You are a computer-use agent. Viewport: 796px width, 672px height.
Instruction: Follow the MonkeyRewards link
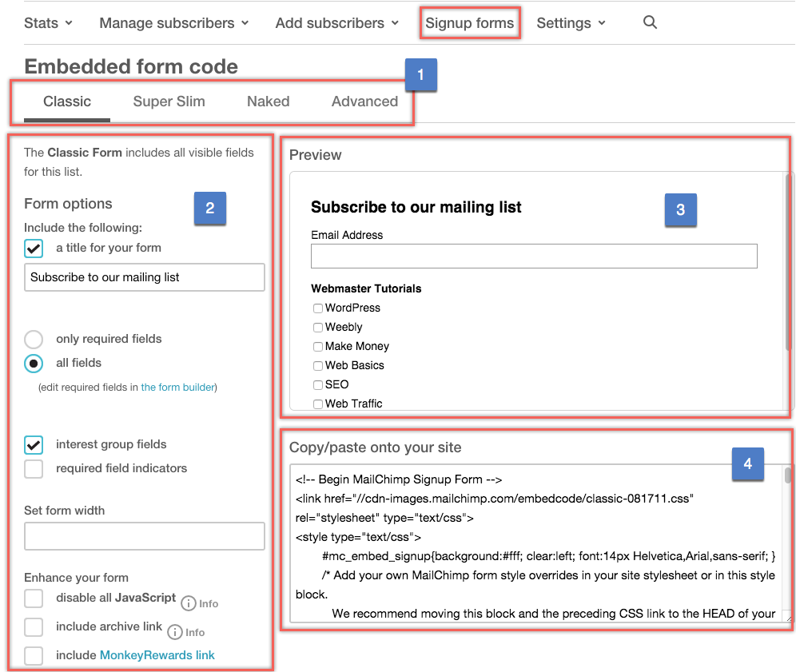pyautogui.click(x=157, y=655)
